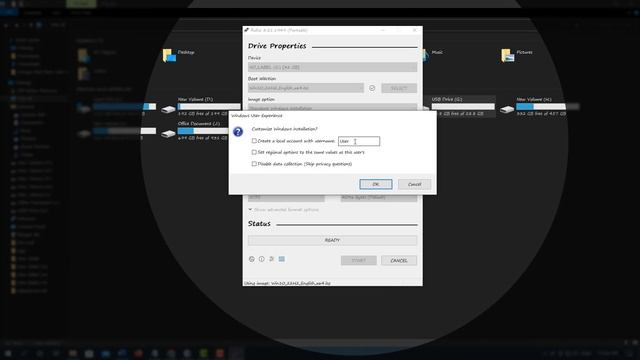Confirm the dialog with OK button
640x360 pixels.
(376, 184)
